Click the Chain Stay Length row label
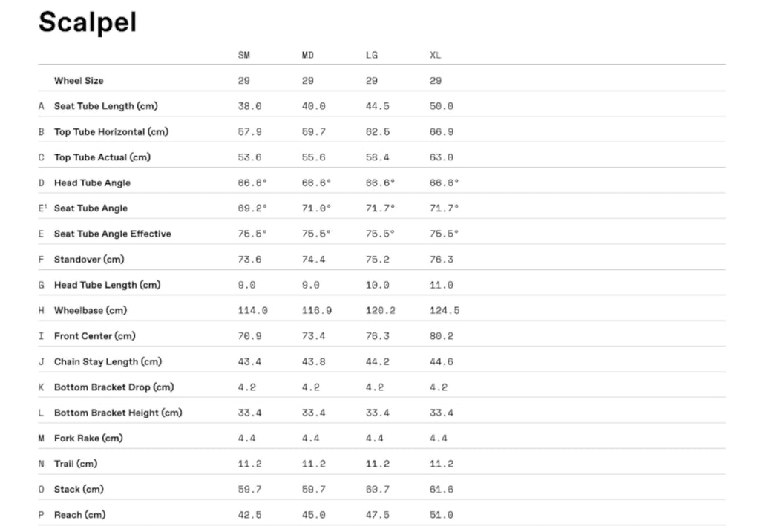The image size is (760, 532). 108,362
